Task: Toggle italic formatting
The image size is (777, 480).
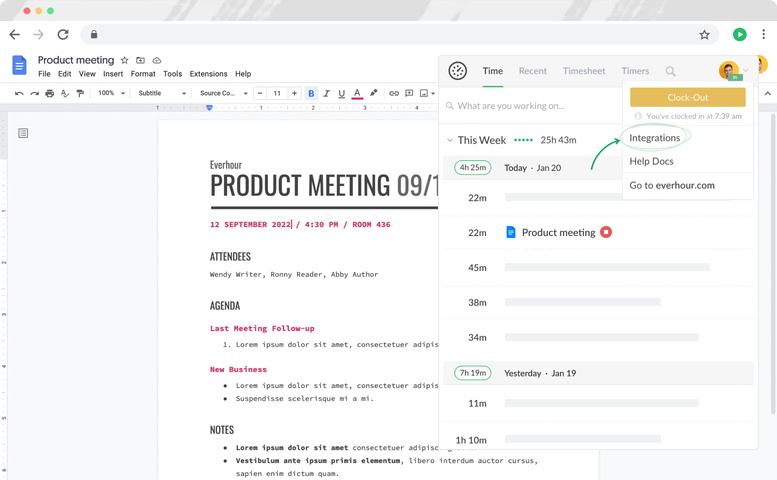Action: pyautogui.click(x=326, y=93)
